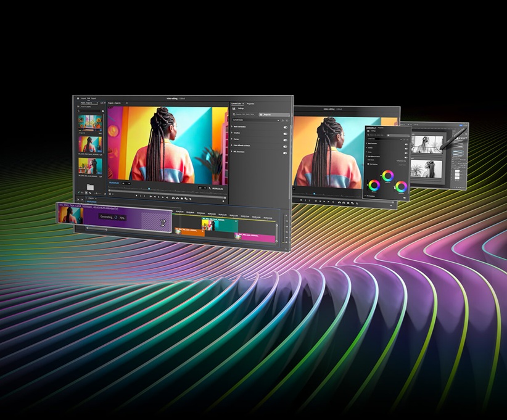This screenshot has width=507, height=420.
Task: Toggle the HSL Secondary switch
Action: tap(286, 153)
